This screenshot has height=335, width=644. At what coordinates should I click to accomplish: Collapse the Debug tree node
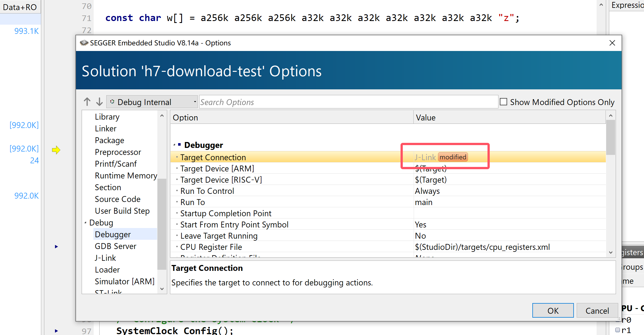click(x=85, y=223)
